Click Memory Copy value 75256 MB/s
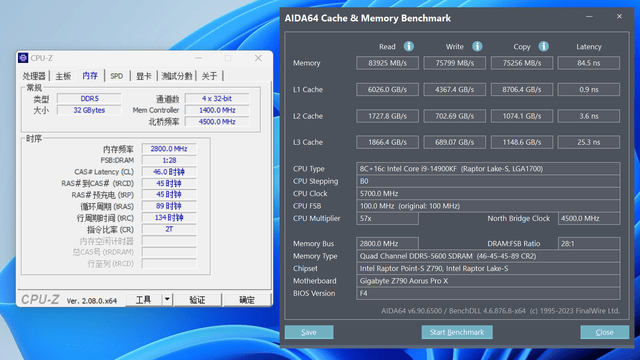 (x=522, y=63)
